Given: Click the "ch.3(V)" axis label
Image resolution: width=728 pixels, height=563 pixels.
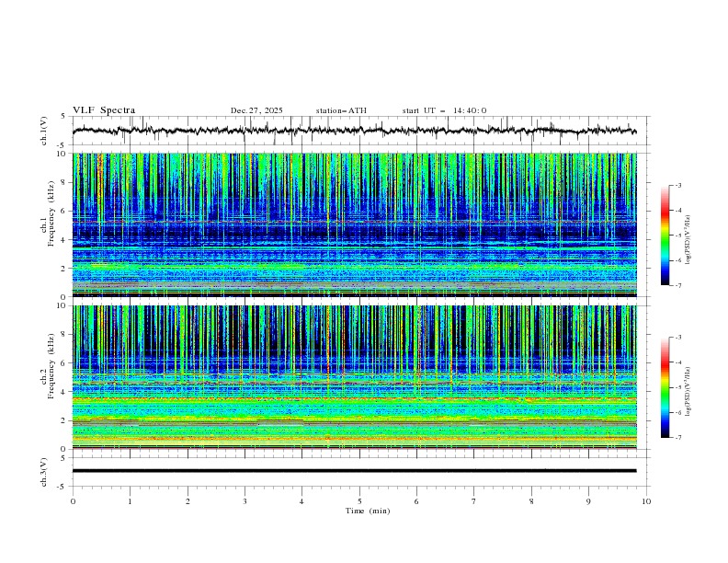Looking at the screenshot, I should pyautogui.click(x=44, y=472).
